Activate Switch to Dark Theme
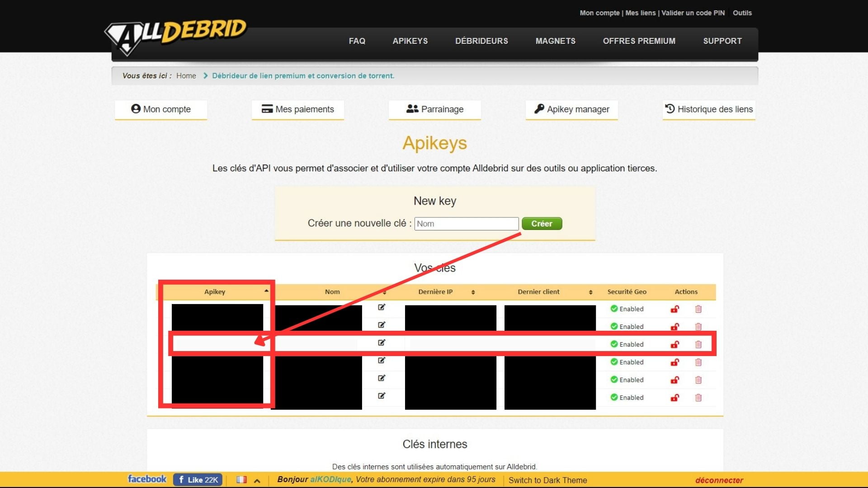The height and width of the screenshot is (488, 868). pos(547,480)
